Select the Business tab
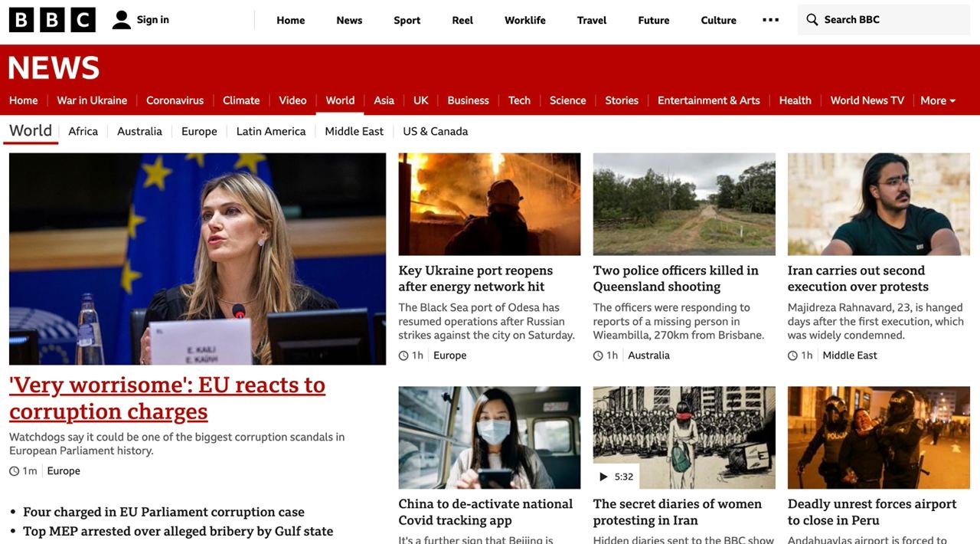The height and width of the screenshot is (544, 980). (x=468, y=100)
